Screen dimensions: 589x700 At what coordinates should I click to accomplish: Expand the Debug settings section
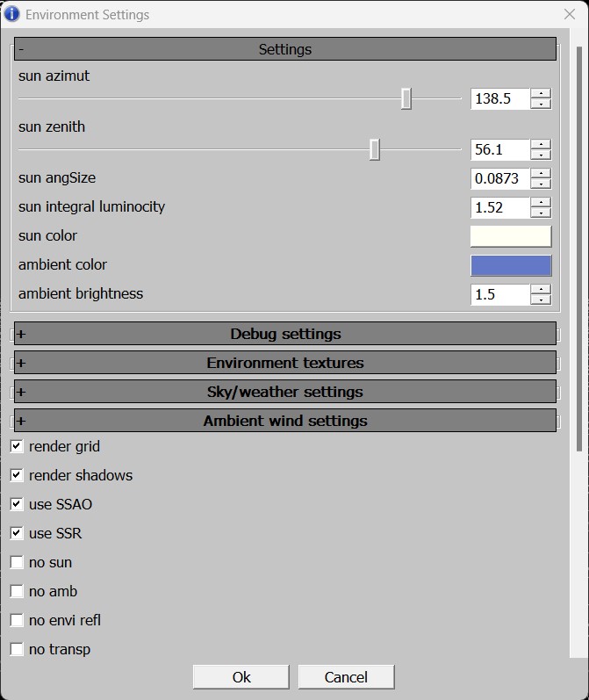click(x=285, y=334)
